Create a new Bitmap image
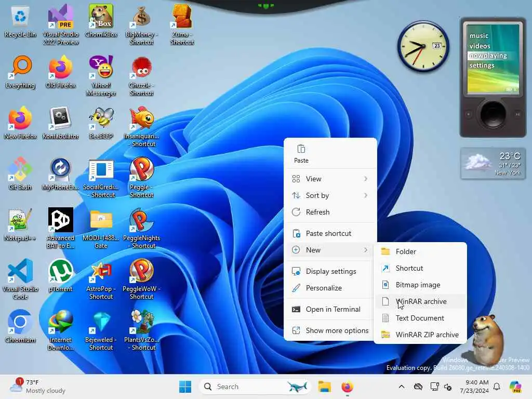This screenshot has height=399, width=532. click(420, 285)
